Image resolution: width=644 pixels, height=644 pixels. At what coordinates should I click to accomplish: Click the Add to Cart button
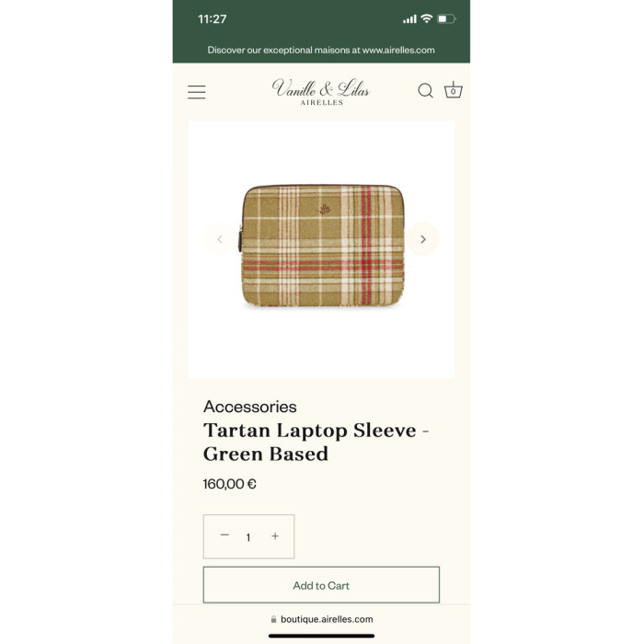coord(321,585)
